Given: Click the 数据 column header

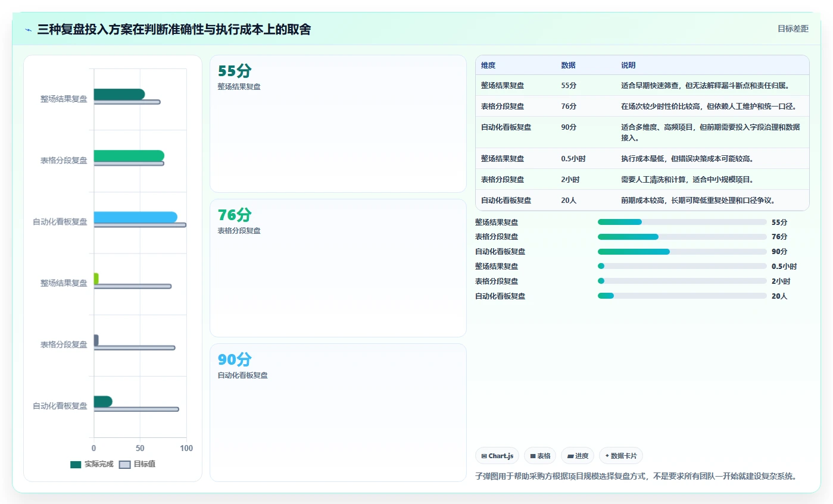Looking at the screenshot, I should (x=568, y=65).
